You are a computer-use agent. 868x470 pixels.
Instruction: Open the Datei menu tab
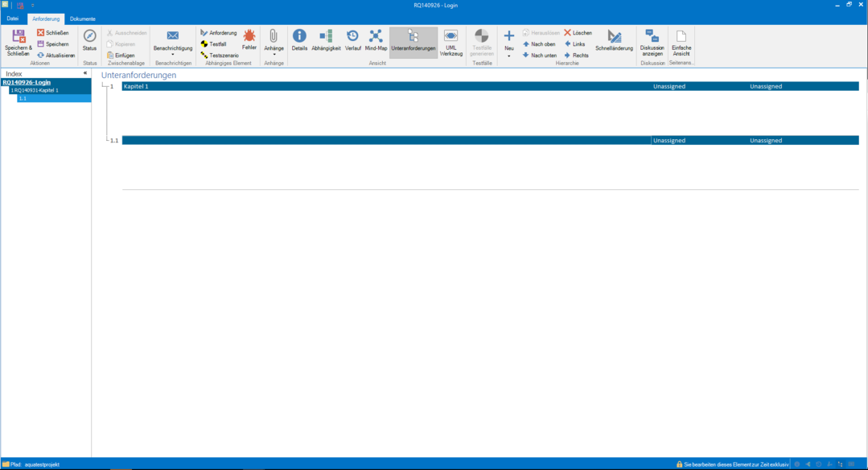coord(12,19)
